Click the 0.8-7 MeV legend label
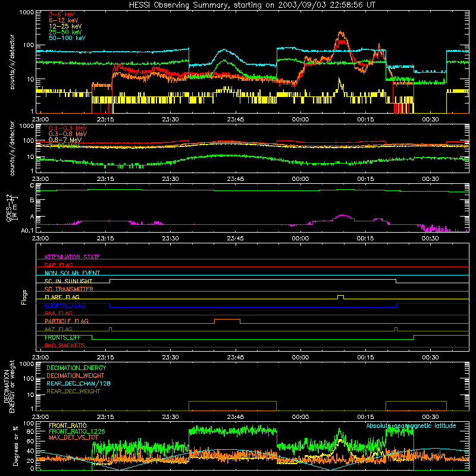Viewport: 476px width, 476px height. 65,140
